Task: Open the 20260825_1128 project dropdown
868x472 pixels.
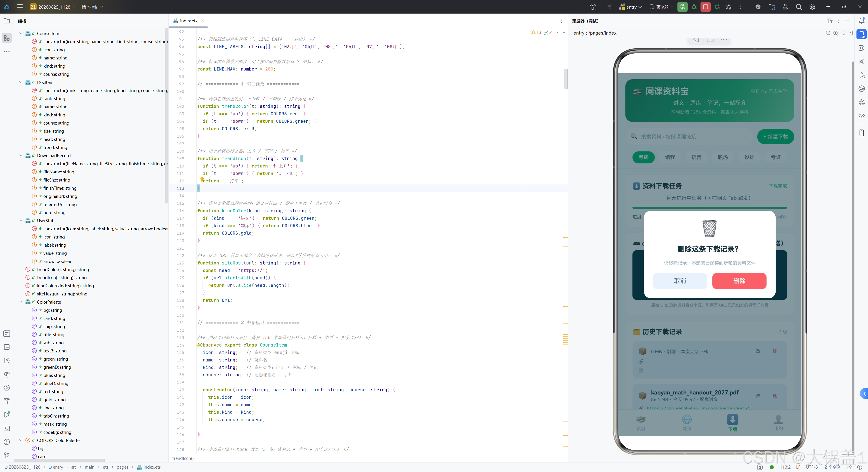Action: (x=52, y=7)
